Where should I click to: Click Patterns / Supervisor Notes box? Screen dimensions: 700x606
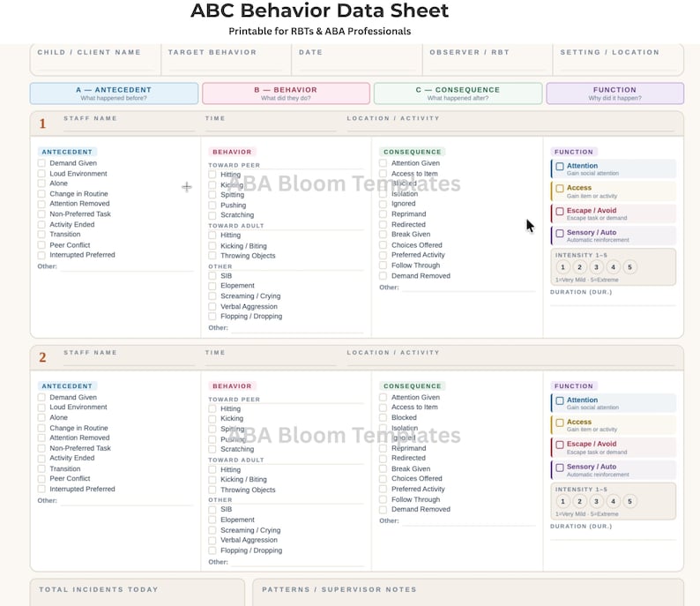click(x=468, y=593)
